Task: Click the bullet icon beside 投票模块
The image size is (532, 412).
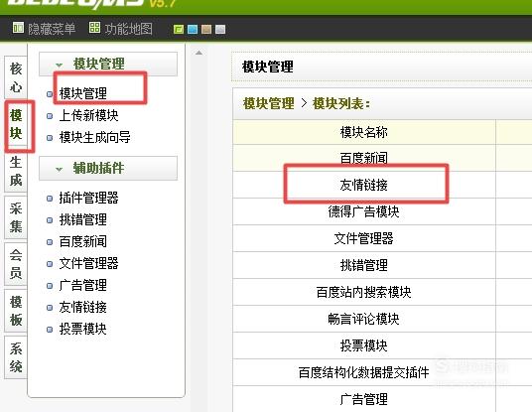Action: pyautogui.click(x=50, y=330)
